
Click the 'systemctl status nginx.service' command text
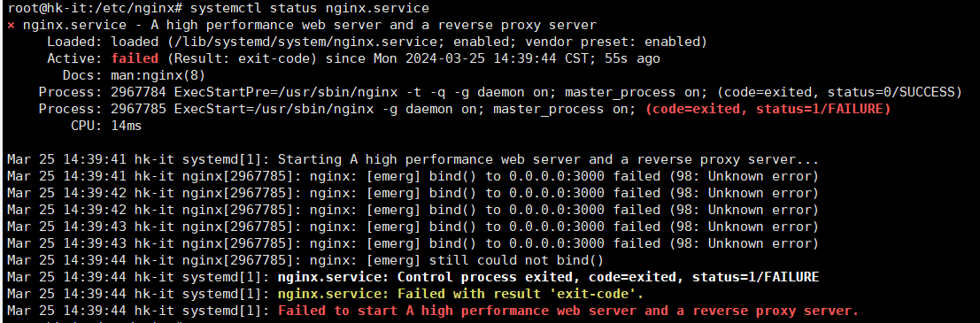click(x=309, y=9)
